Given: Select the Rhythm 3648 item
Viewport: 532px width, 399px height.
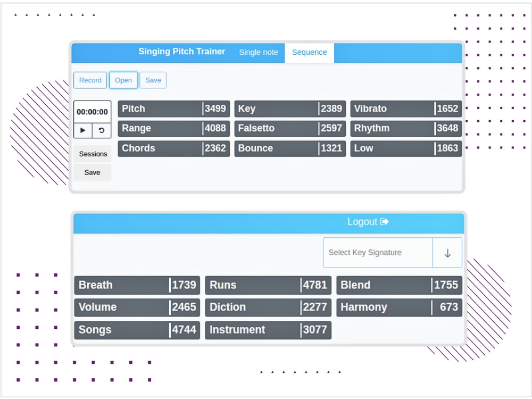Looking at the screenshot, I should pos(406,129).
